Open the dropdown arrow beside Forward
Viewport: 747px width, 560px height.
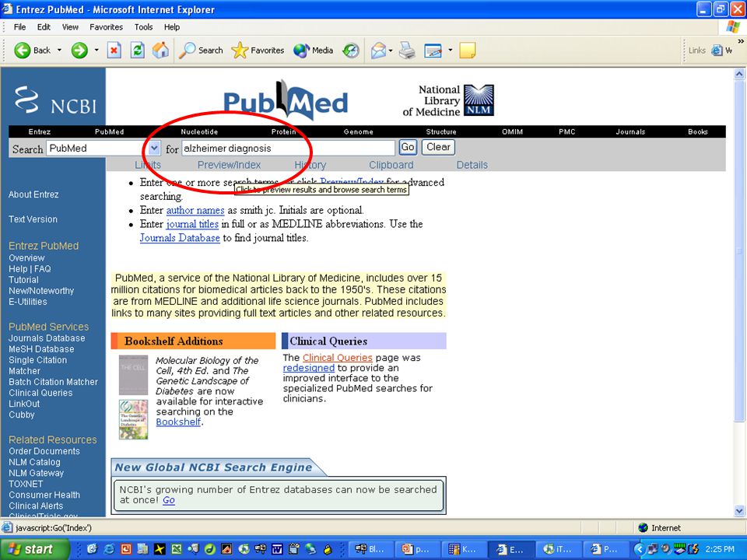(x=96, y=50)
